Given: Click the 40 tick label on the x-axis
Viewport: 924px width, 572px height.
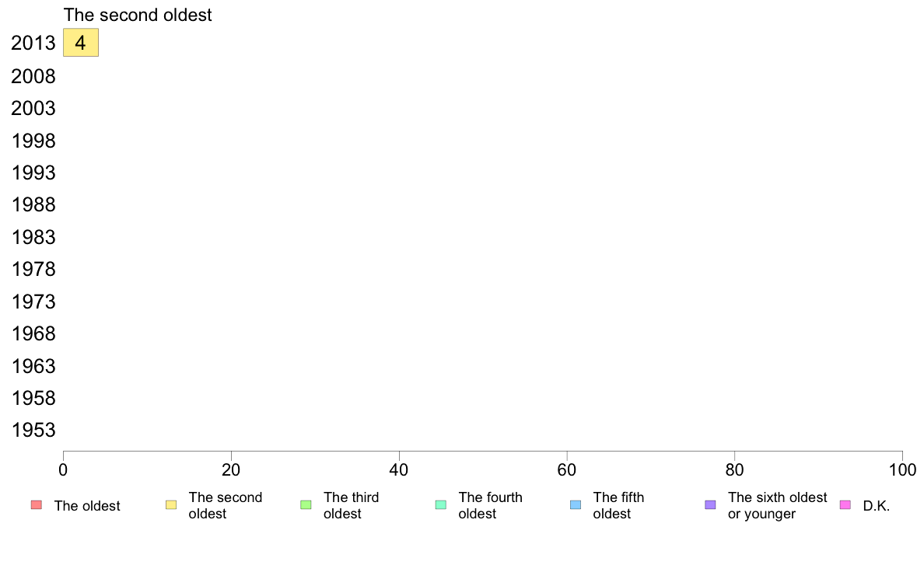Looking at the screenshot, I should pos(399,470).
